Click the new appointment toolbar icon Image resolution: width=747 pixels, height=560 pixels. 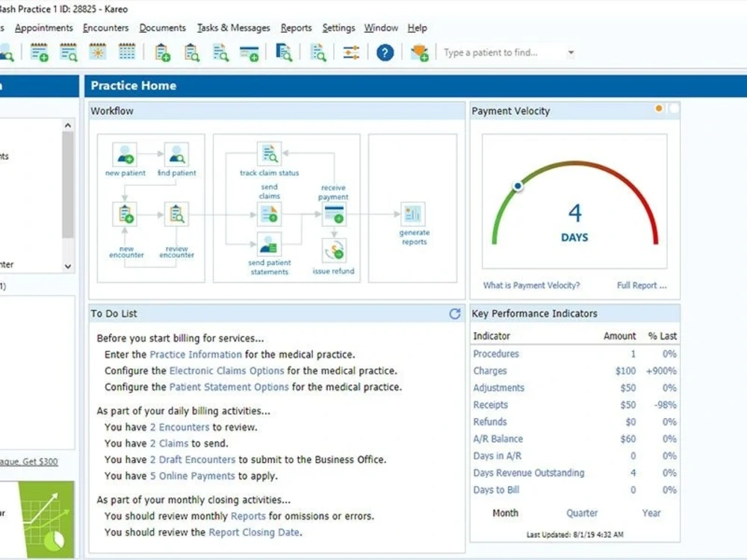point(39,52)
